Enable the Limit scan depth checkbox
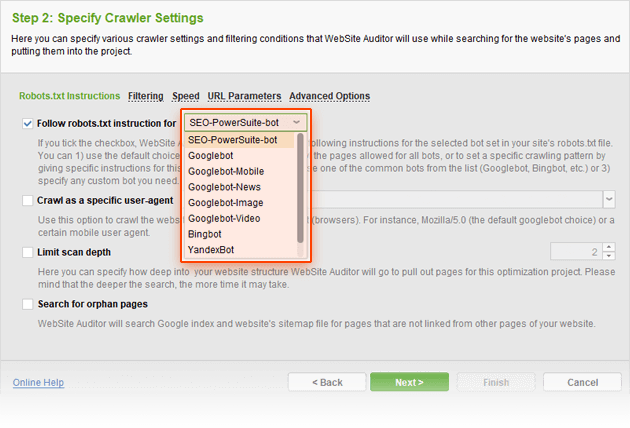This screenshot has width=630, height=428. (x=26, y=253)
